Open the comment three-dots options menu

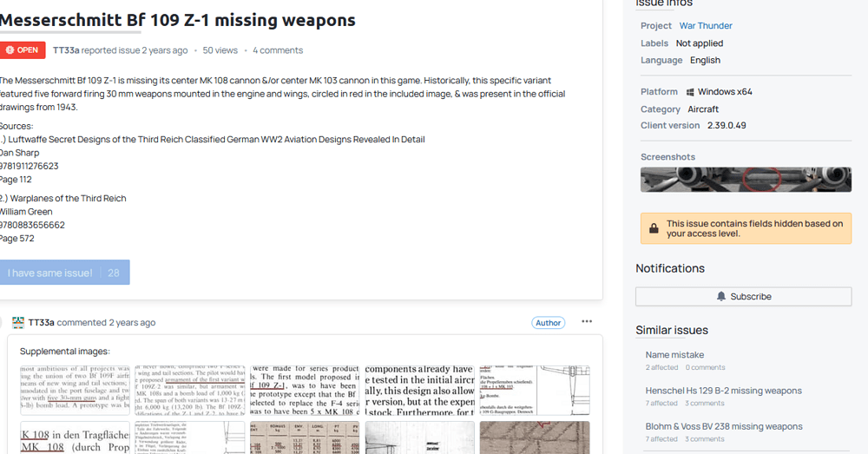(x=587, y=322)
